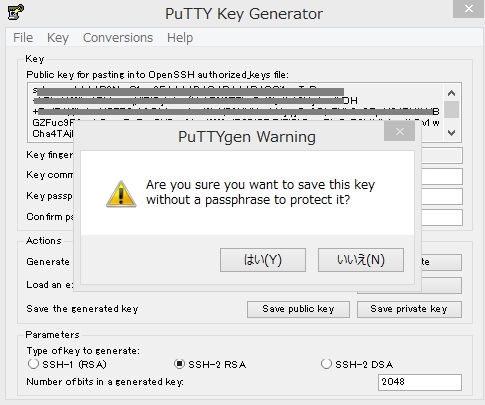Open the Conversions menu

tap(118, 38)
